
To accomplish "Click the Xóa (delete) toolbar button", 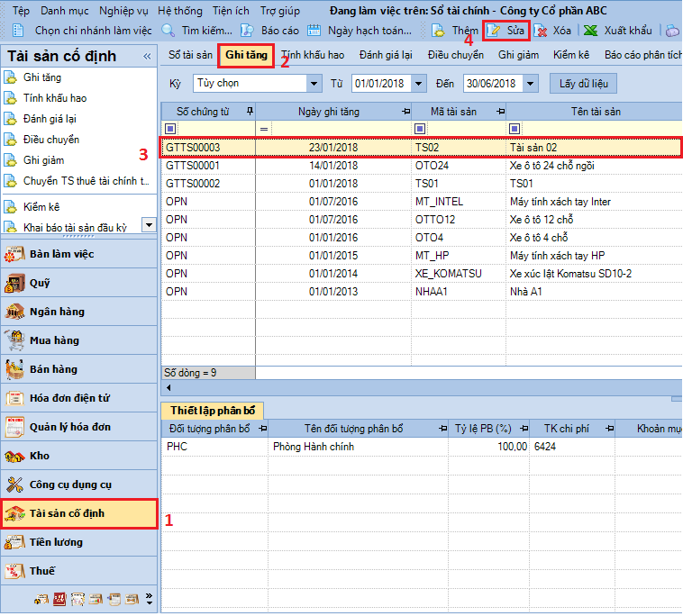I will (x=552, y=31).
